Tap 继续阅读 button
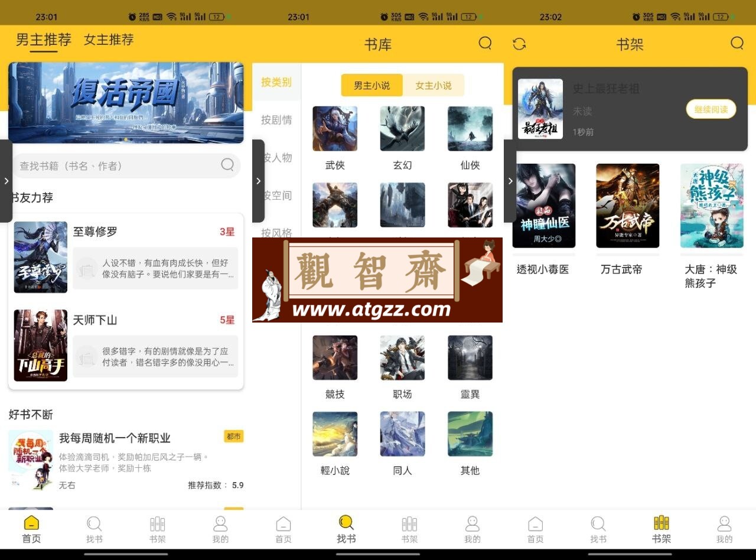Image resolution: width=756 pixels, height=560 pixels. click(711, 109)
